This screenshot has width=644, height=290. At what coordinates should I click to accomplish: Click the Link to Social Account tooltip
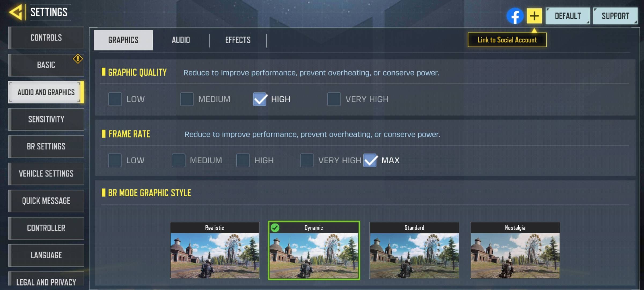click(x=507, y=40)
